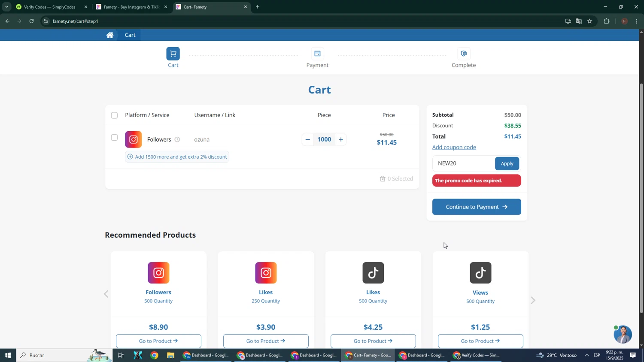Click the trash icon next to 0 Selected
This screenshot has width=644, height=362.
tap(383, 179)
